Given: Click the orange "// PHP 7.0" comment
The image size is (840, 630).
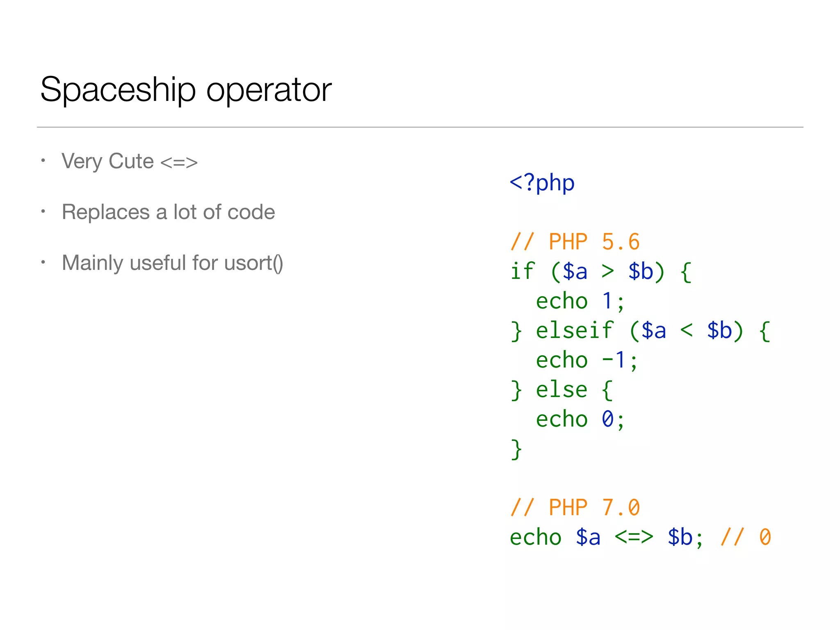Looking at the screenshot, I should (x=575, y=507).
